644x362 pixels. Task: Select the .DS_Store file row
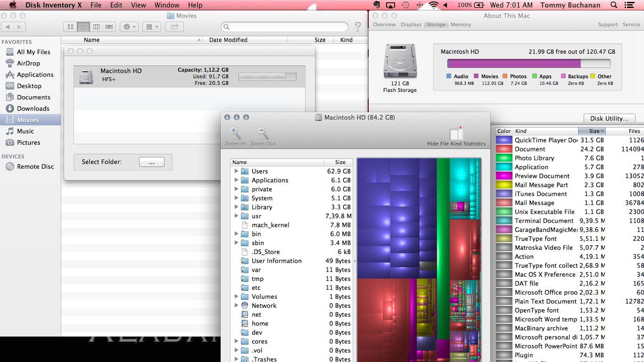291,252
